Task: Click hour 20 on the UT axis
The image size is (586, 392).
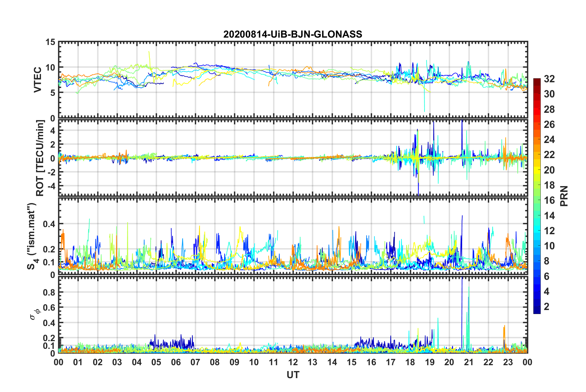Action: pos(449,362)
